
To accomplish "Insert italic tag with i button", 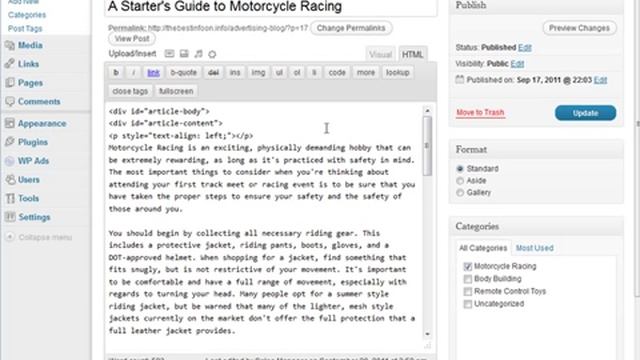I will 133,73.
